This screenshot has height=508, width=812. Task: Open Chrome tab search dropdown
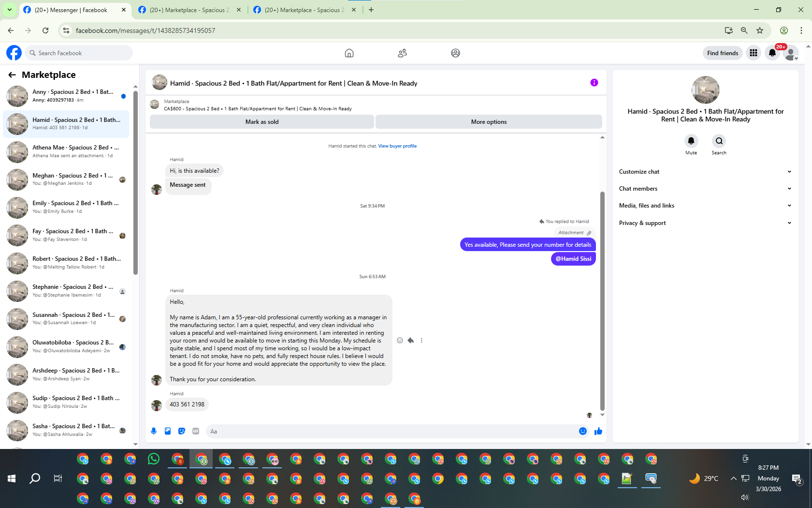10,10
